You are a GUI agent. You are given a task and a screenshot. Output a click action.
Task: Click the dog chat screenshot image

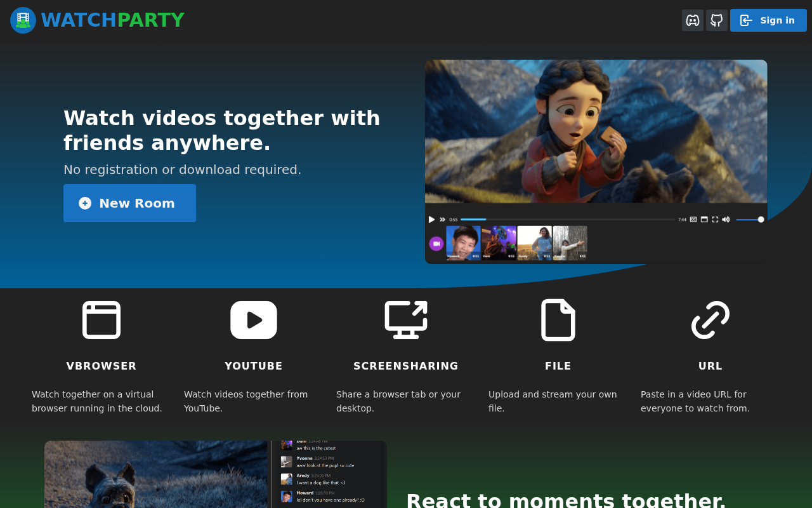click(x=216, y=474)
